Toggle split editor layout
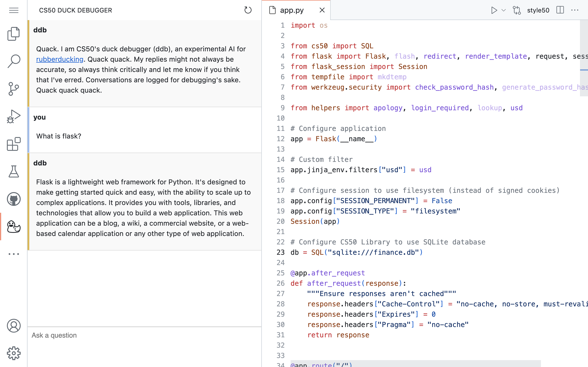This screenshot has width=588, height=367. [560, 10]
